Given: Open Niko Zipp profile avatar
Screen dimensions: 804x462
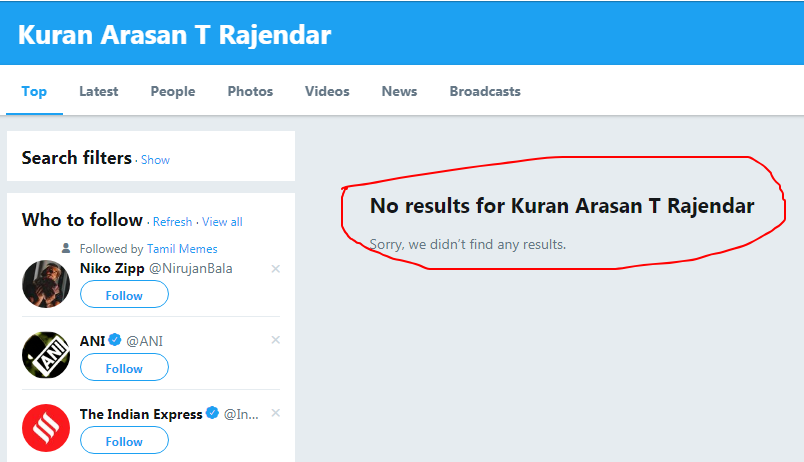Looking at the screenshot, I should (x=46, y=284).
